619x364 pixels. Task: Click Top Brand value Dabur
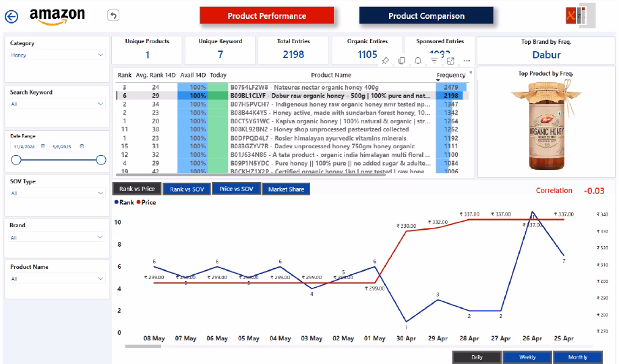pos(546,55)
